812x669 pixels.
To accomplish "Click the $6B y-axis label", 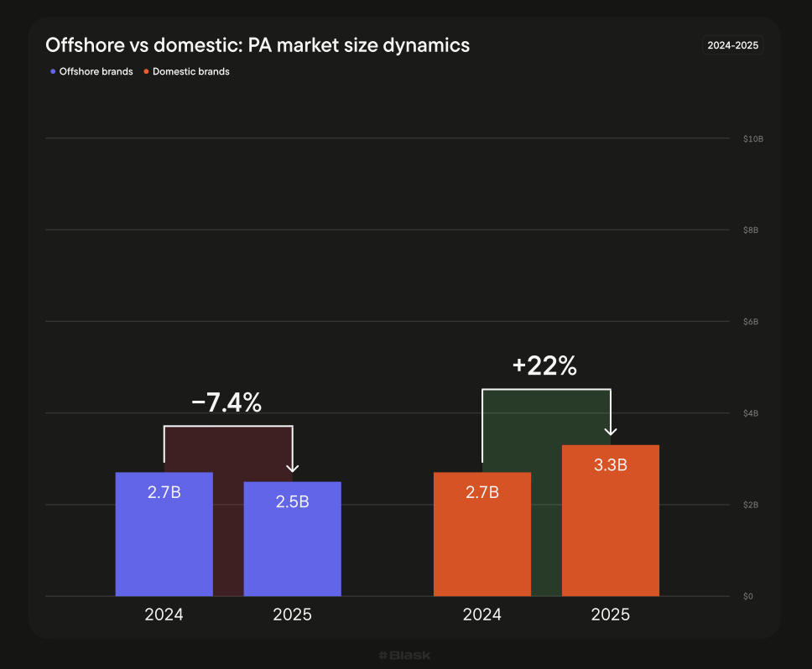I will coord(751,322).
